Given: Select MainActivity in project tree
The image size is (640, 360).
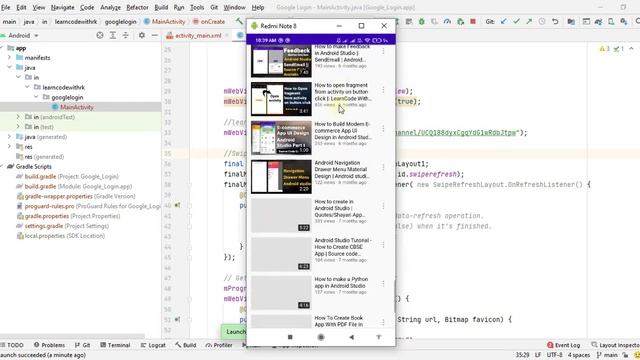Looking at the screenshot, I should (77, 107).
